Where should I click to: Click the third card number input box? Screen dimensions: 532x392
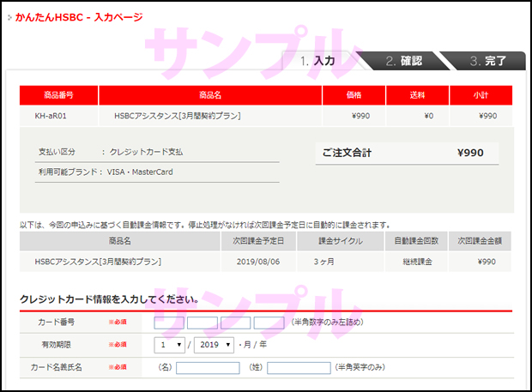click(x=235, y=323)
